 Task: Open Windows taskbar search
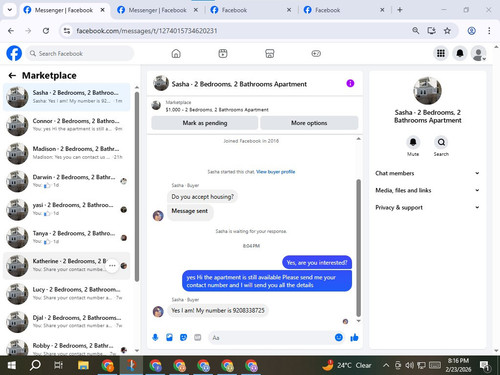[x=35, y=365]
